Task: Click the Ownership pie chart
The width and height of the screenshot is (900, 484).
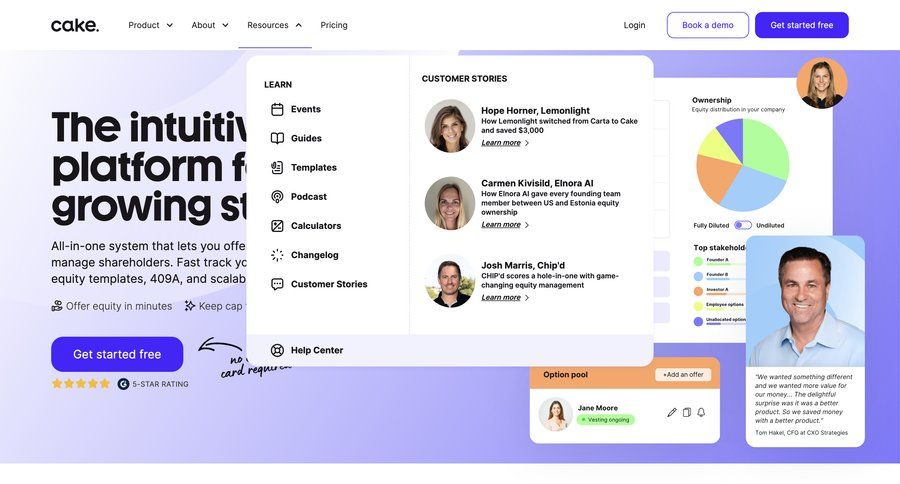Action: [x=742, y=164]
